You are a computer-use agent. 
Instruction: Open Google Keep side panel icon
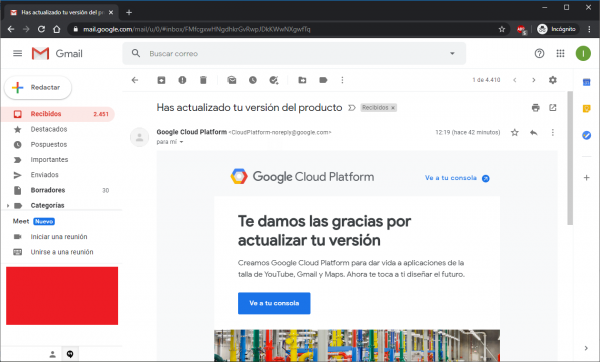point(586,109)
